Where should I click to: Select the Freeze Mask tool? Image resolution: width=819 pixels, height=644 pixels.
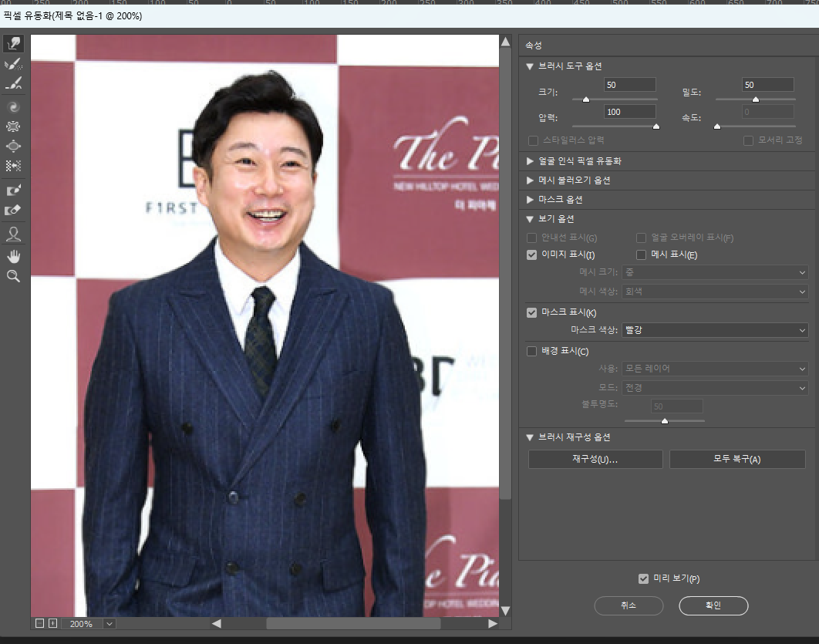(13, 189)
